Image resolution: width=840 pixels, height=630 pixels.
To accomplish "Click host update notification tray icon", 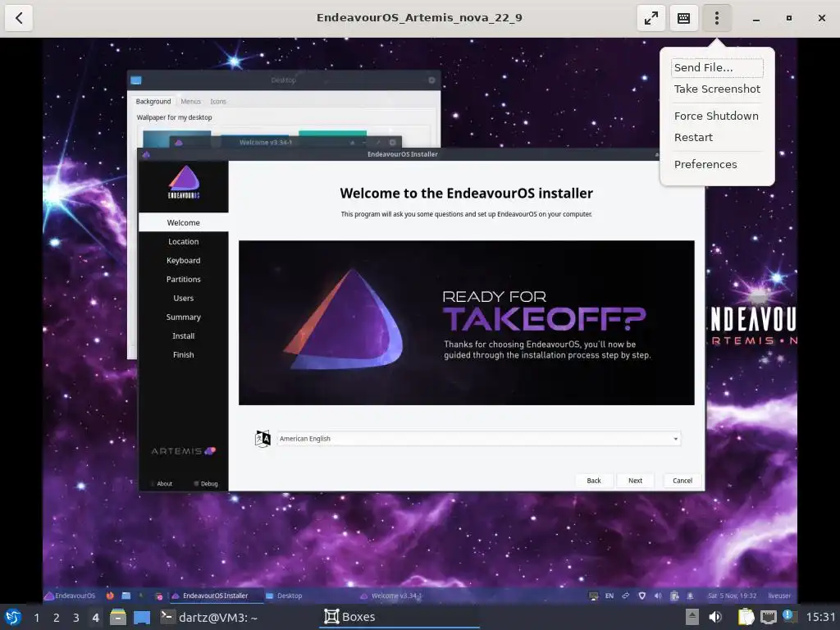I will 790,617.
